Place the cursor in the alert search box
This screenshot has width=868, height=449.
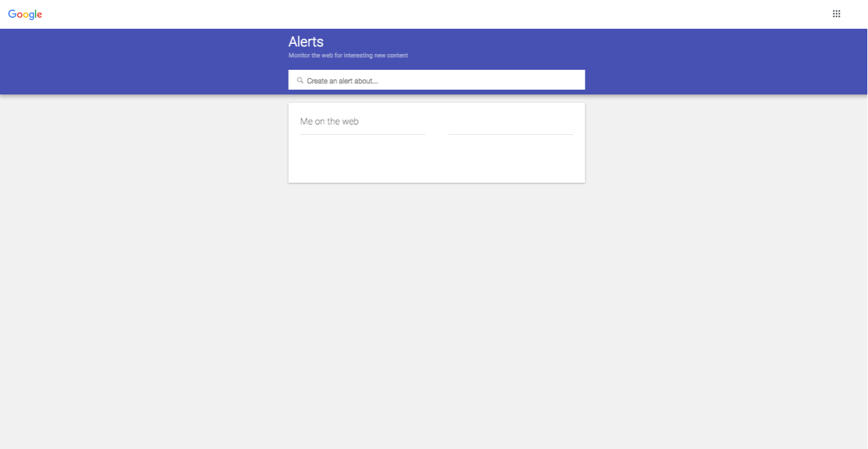tap(436, 80)
